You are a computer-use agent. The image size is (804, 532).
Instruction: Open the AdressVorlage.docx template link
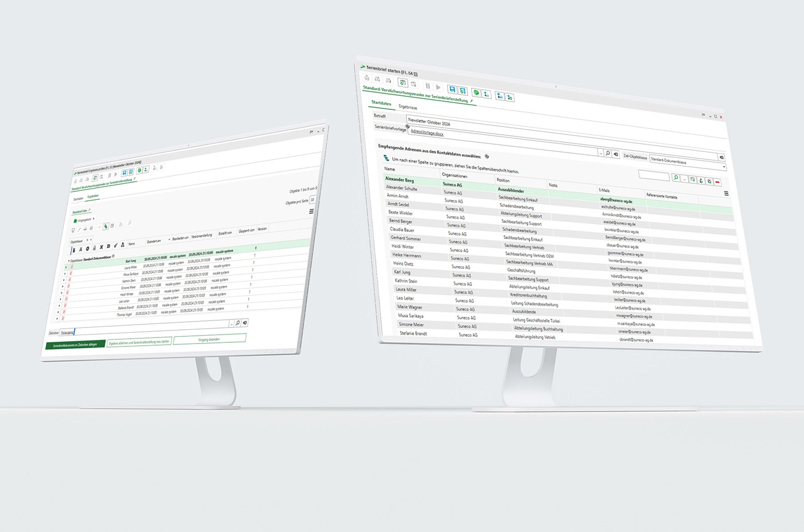[427, 132]
